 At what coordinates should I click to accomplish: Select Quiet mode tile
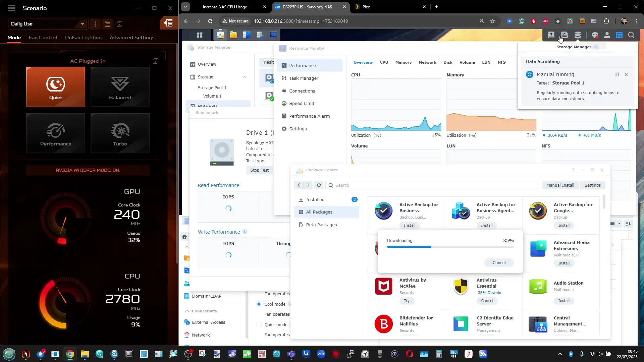tap(56, 87)
